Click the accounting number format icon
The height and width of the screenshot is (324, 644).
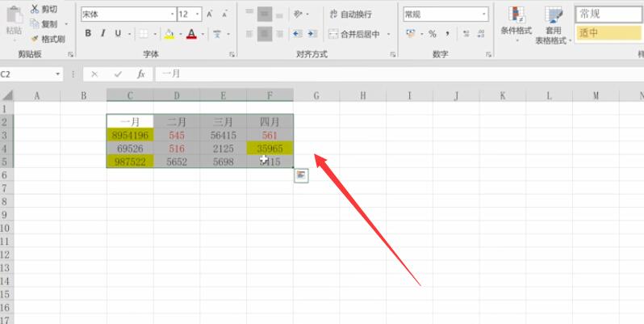pos(411,34)
